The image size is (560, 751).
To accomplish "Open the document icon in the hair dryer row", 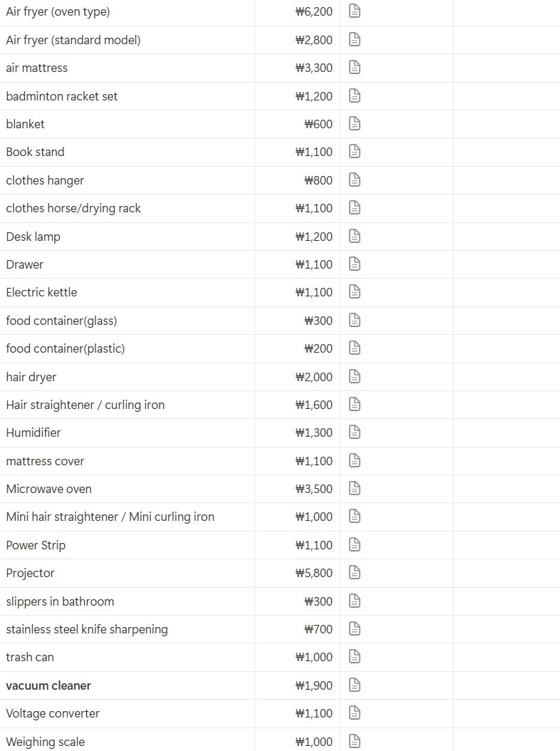I will click(355, 376).
